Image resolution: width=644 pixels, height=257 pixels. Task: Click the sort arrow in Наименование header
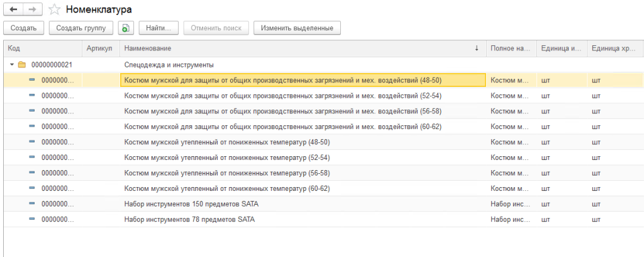(477, 49)
